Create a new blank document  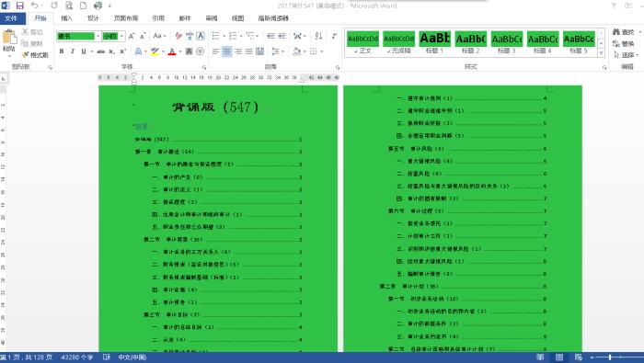click(83, 6)
